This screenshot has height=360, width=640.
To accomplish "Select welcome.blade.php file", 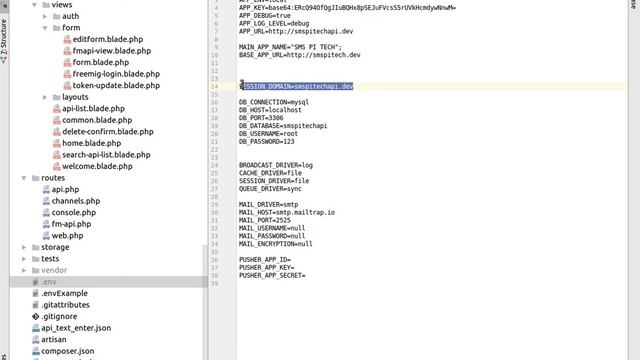I will tap(97, 166).
